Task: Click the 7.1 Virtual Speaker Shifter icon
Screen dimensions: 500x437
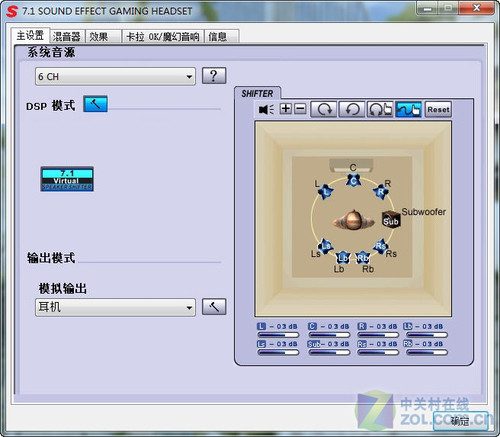Action: 67,179
